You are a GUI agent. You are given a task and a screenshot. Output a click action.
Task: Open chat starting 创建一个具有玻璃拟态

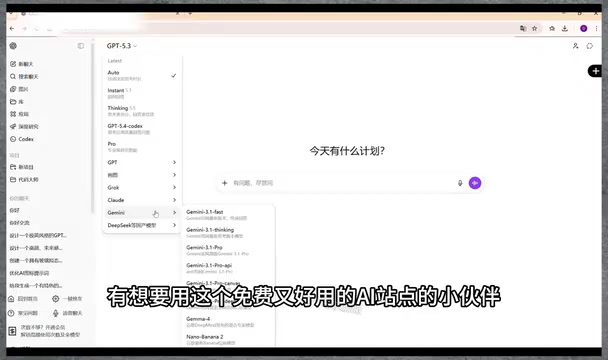click(36, 260)
